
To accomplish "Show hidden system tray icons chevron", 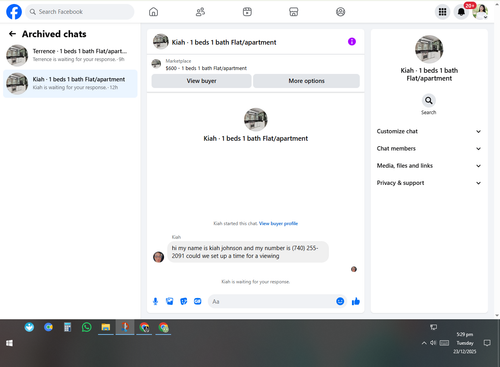I will tap(424, 343).
